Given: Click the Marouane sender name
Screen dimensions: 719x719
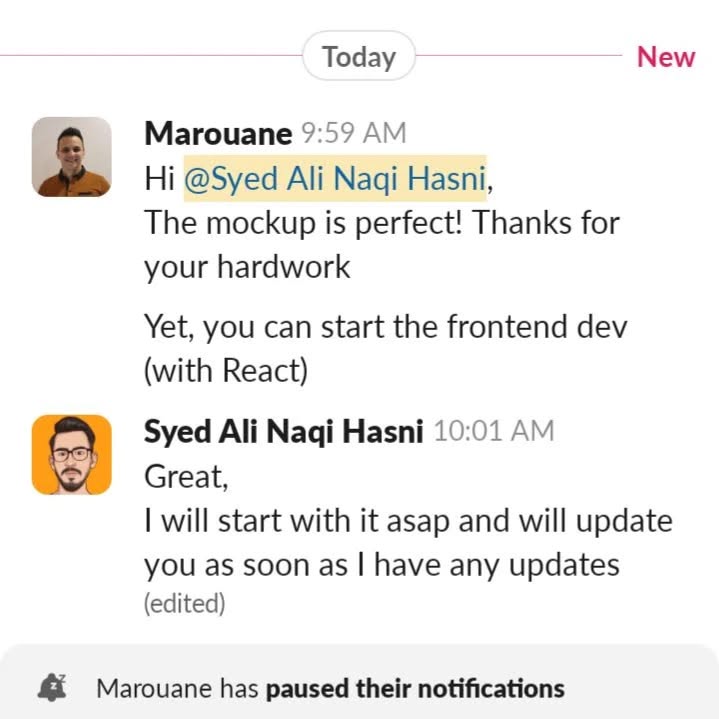Looking at the screenshot, I should point(218,133).
